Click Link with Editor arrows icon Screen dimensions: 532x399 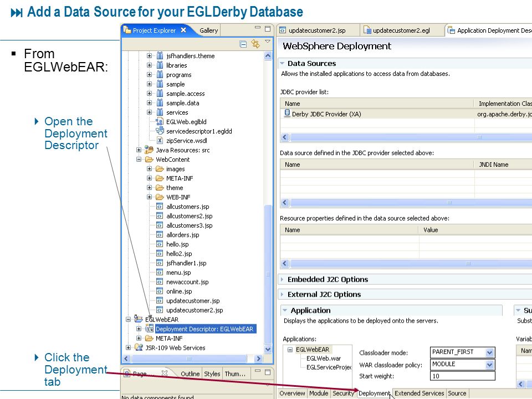(x=255, y=44)
